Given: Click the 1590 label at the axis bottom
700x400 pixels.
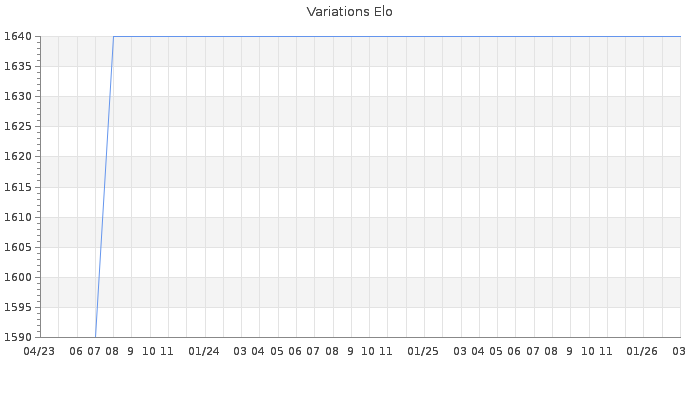Looking at the screenshot, I should coord(17,338).
